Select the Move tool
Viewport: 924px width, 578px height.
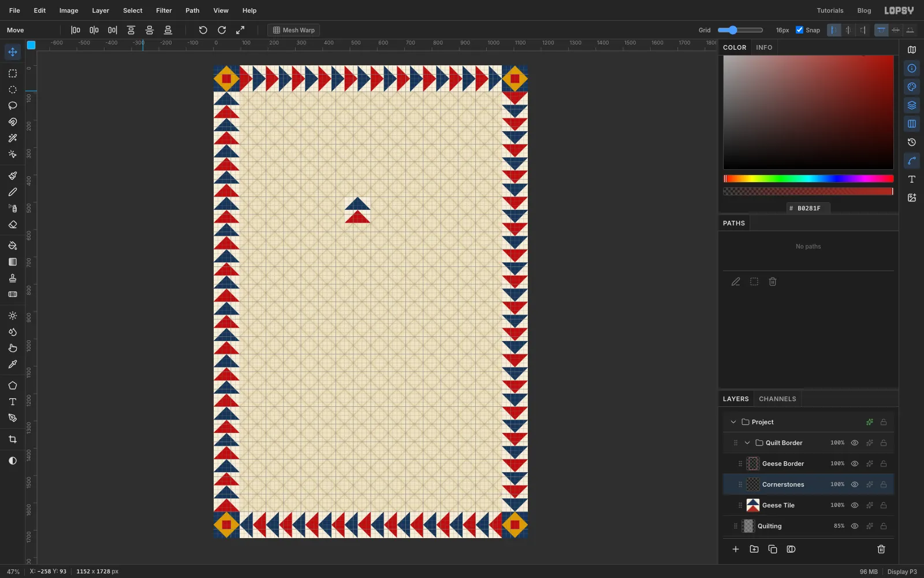(x=13, y=52)
